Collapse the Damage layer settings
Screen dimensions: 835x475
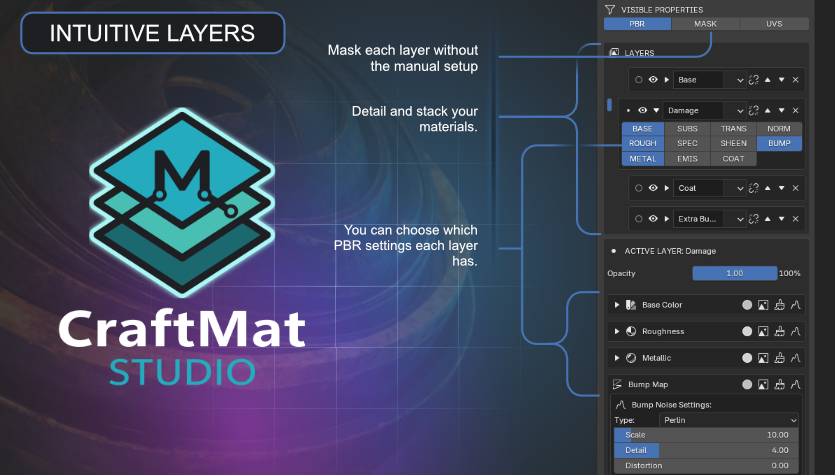[x=656, y=110]
